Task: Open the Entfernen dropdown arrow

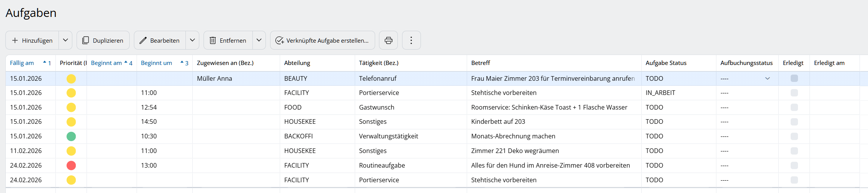Action: click(x=259, y=40)
